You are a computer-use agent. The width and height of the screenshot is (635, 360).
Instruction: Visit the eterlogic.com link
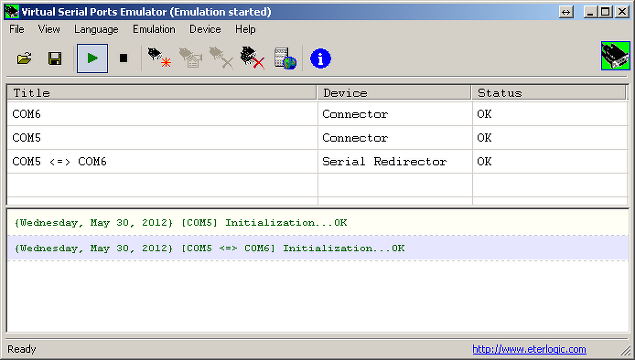(529, 349)
